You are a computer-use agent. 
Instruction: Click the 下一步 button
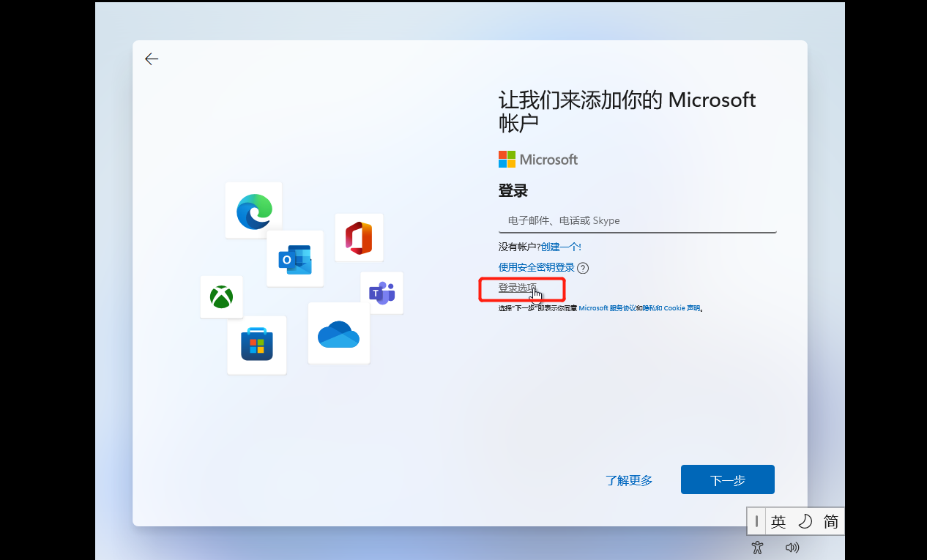(728, 479)
